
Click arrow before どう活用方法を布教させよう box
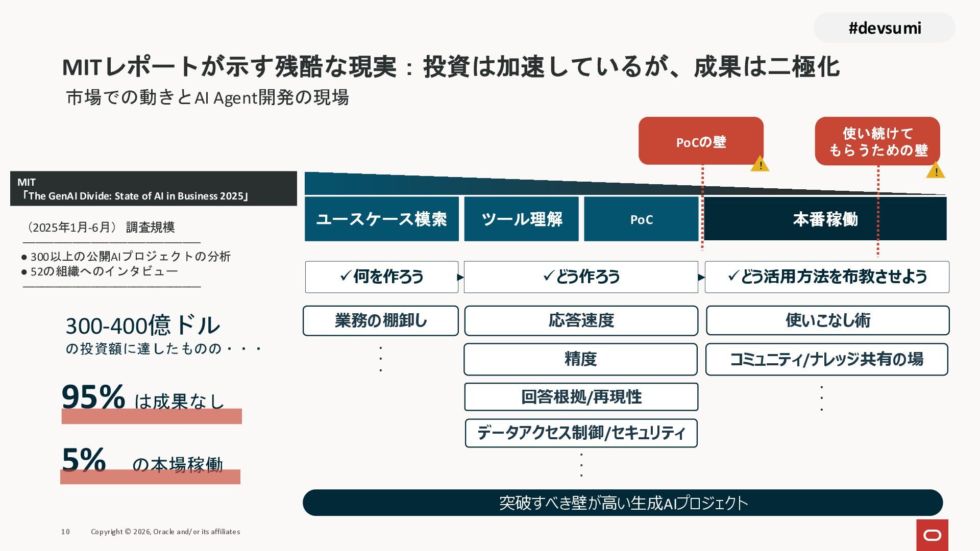point(701,277)
